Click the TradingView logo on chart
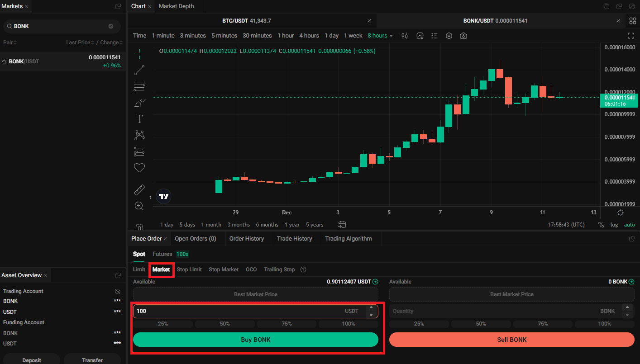The width and height of the screenshot is (640, 364). click(164, 196)
